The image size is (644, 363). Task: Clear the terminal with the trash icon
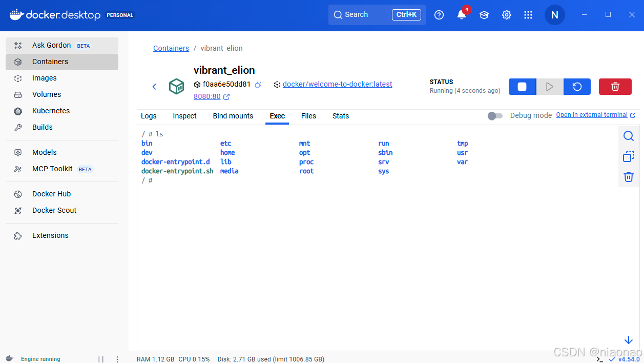(629, 177)
